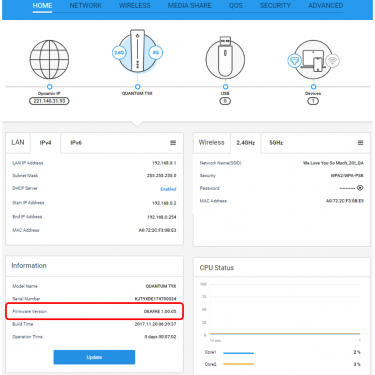The image size is (375, 375).
Task: Click the grey Wi-Fi icon beside Devices
Action: pos(332,61)
